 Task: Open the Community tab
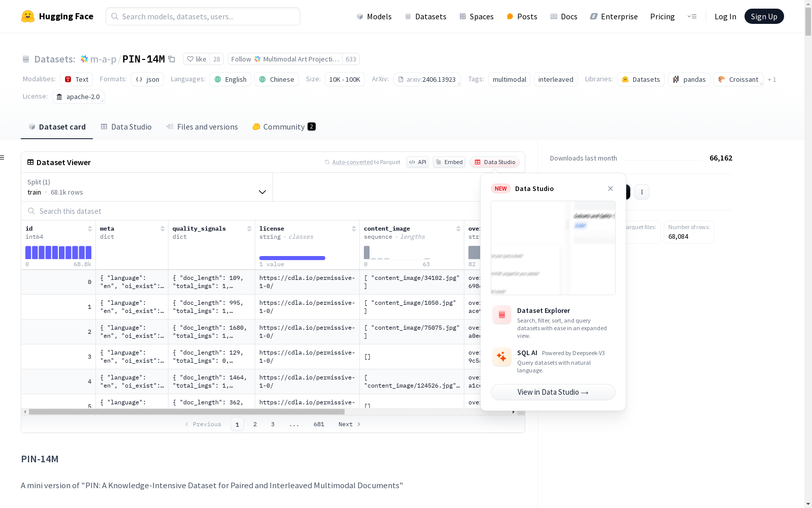coord(284,127)
